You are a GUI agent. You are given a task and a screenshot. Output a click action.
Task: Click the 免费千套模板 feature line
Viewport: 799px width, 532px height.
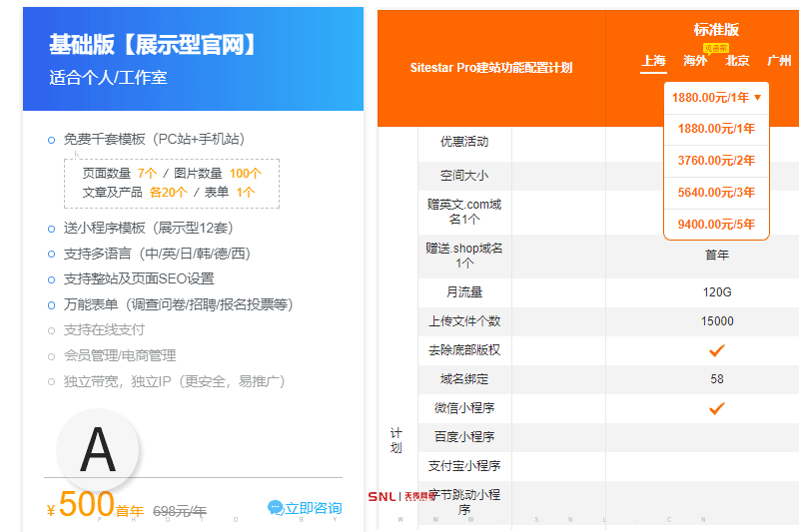coord(154,139)
